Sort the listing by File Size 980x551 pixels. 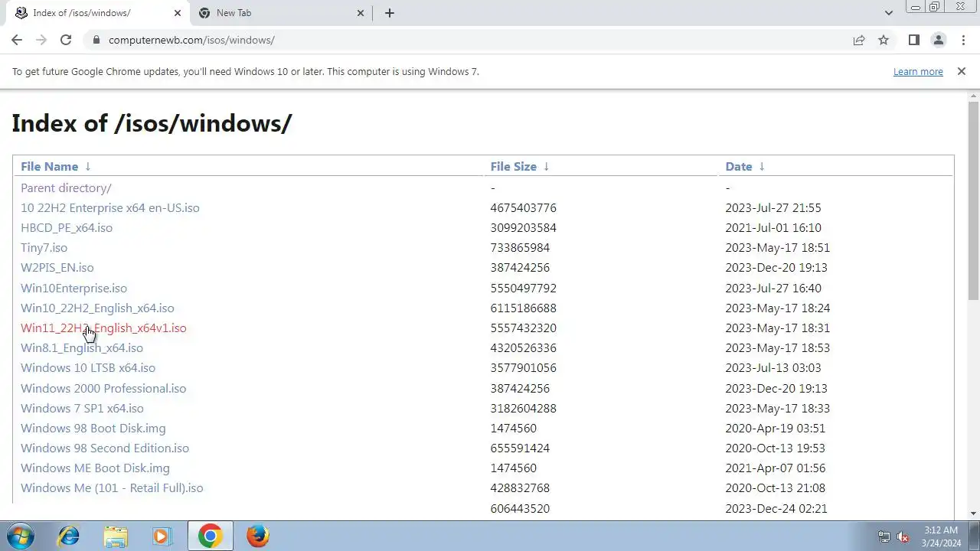coord(513,166)
